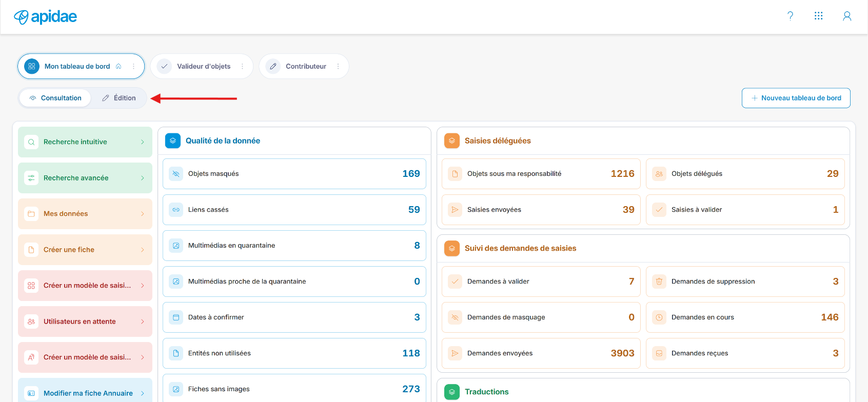Open Créer une fiche shortcut
Screen dimensions: 868x402
(x=85, y=250)
